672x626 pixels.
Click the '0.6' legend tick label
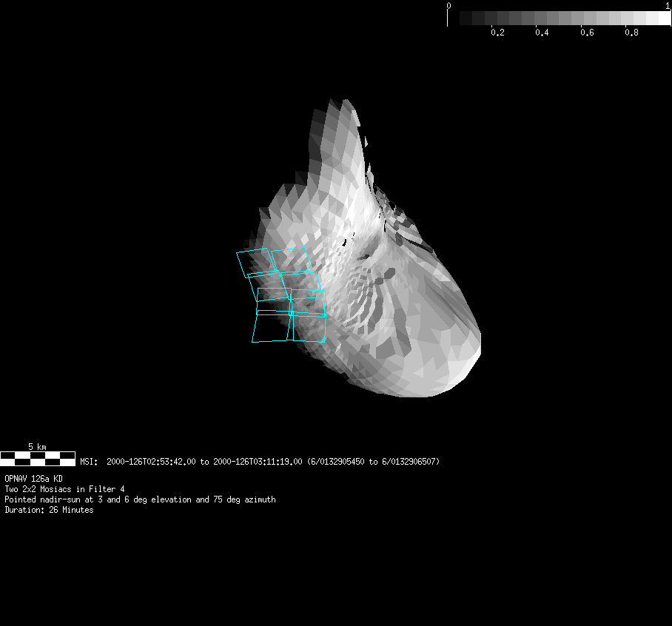(587, 33)
